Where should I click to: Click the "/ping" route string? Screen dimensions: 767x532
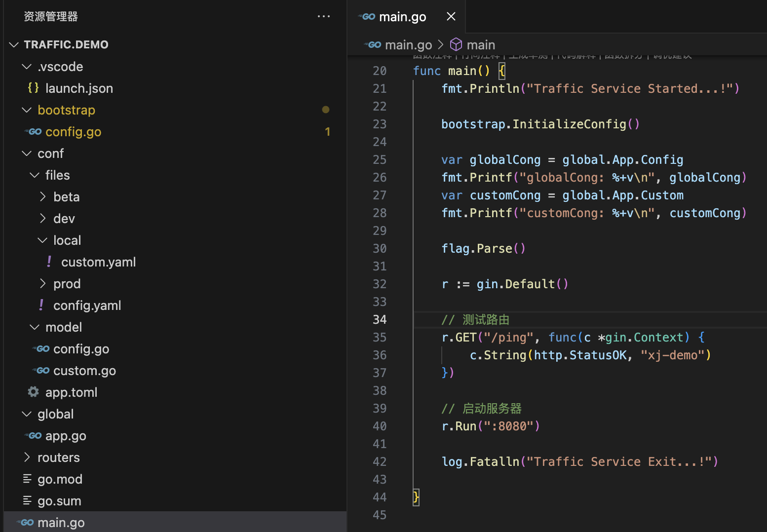pos(508,338)
